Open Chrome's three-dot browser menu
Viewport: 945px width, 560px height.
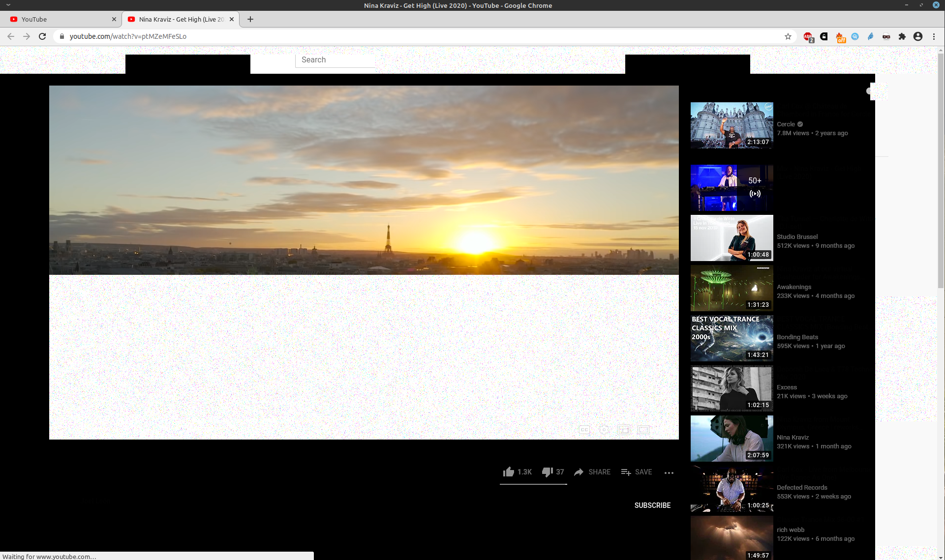(934, 36)
